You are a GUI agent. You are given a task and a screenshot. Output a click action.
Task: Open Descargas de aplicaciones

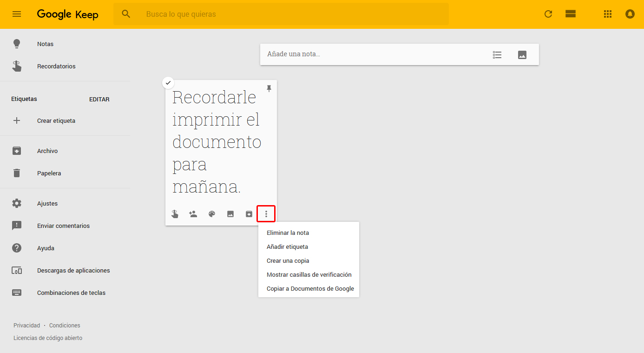coord(73,270)
